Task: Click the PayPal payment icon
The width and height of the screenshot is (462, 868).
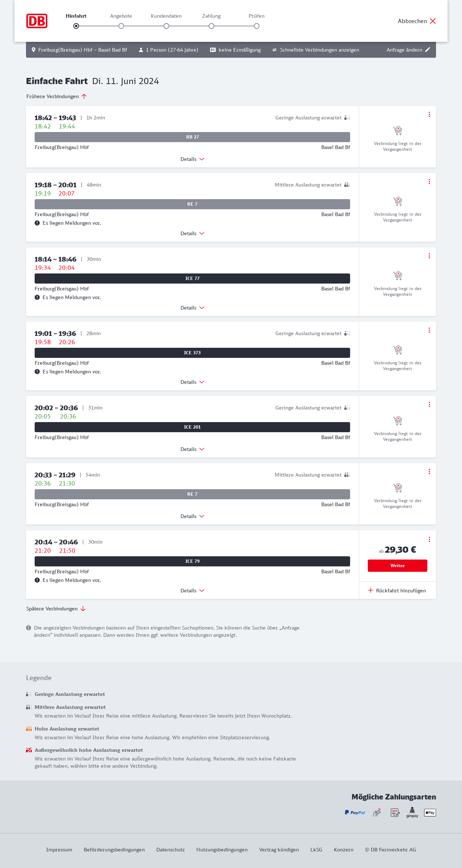Action: coord(355,812)
